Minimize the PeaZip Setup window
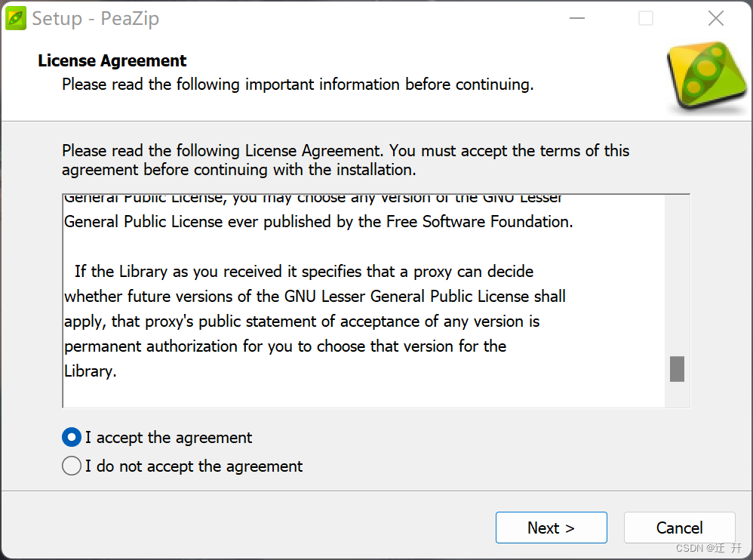The image size is (753, 560). click(x=576, y=18)
